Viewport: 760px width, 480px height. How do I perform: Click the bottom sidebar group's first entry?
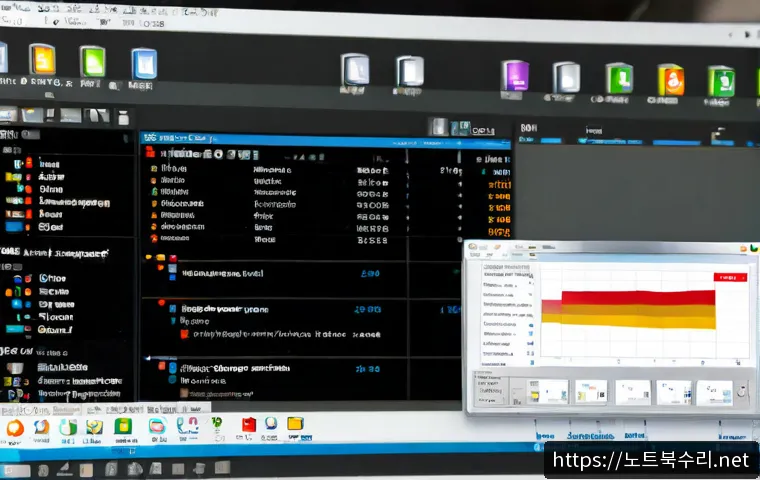tap(48, 367)
